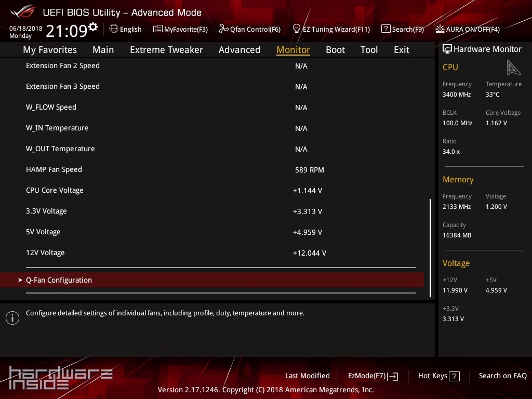Click Ratio value 34.0 x
This screenshot has height=399, width=532.
[451, 152]
